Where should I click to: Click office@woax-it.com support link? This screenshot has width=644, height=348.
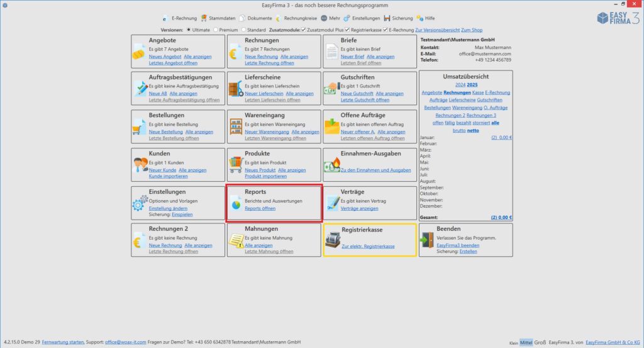tap(125, 342)
